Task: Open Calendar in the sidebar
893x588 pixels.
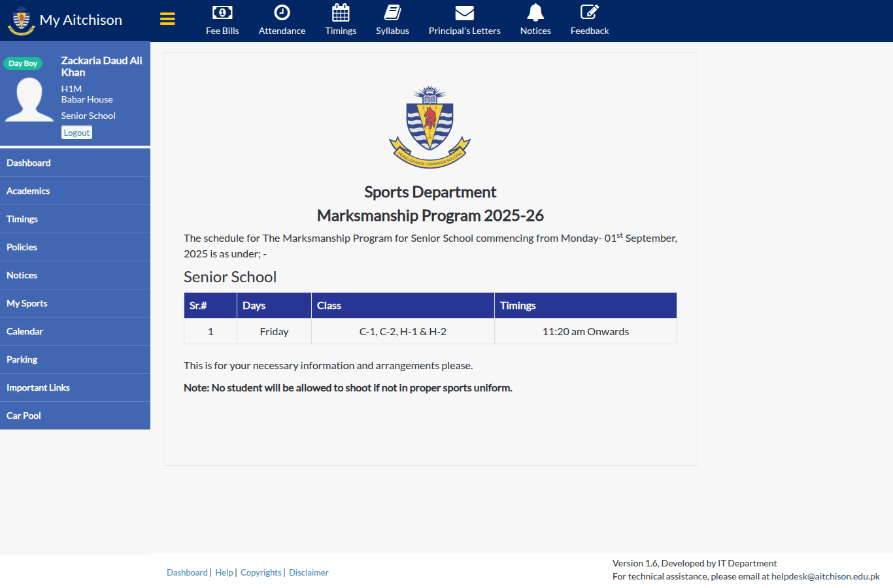Action: pos(75,331)
